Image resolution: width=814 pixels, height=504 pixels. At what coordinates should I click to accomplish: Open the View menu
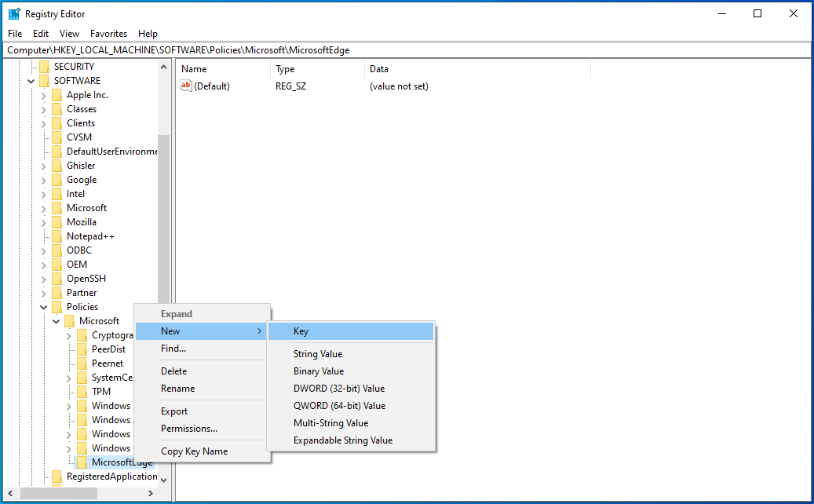point(69,33)
